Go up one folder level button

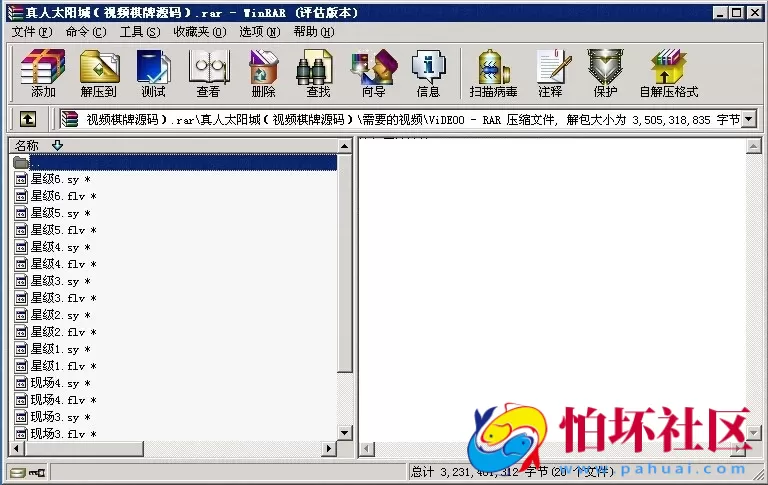point(28,119)
